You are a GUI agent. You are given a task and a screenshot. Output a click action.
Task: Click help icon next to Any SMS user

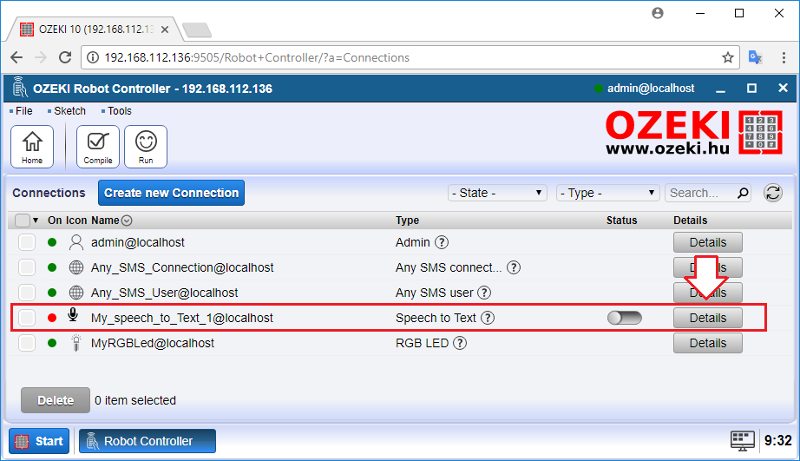pos(484,293)
